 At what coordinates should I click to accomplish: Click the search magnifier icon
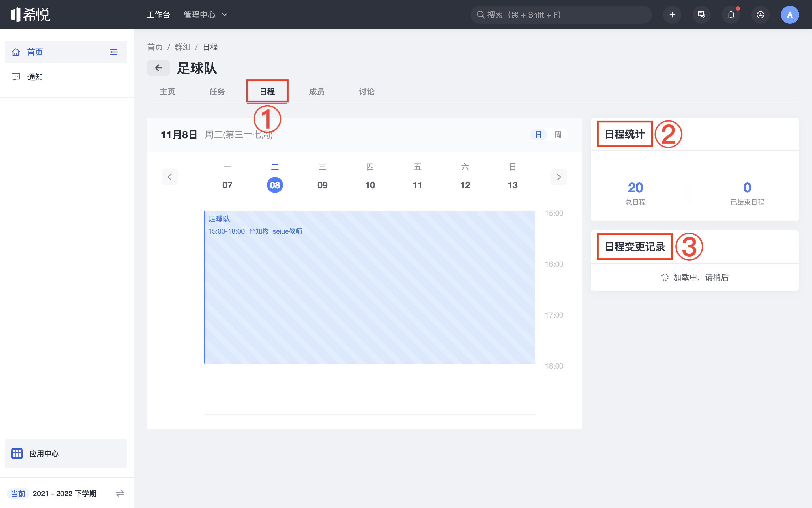481,15
